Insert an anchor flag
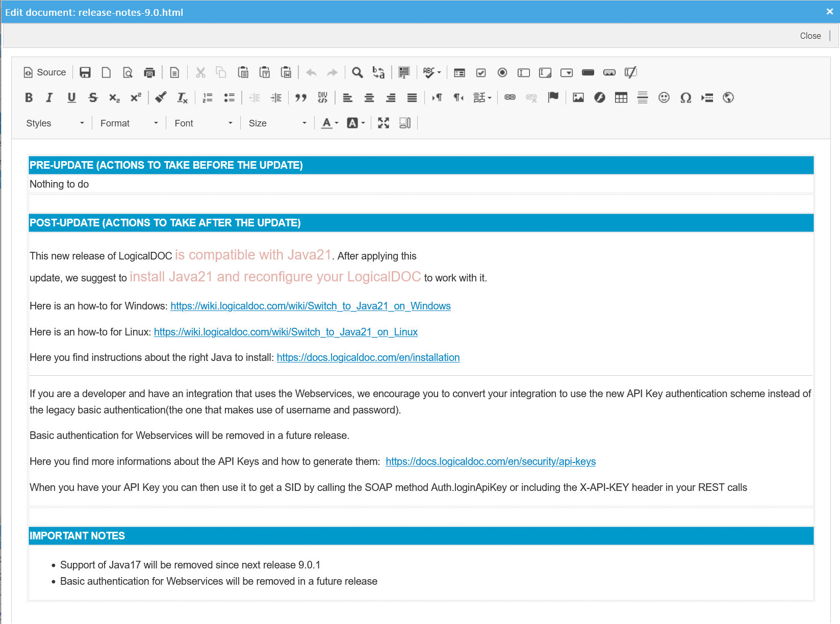Viewport: 840px width, 624px height. click(553, 97)
